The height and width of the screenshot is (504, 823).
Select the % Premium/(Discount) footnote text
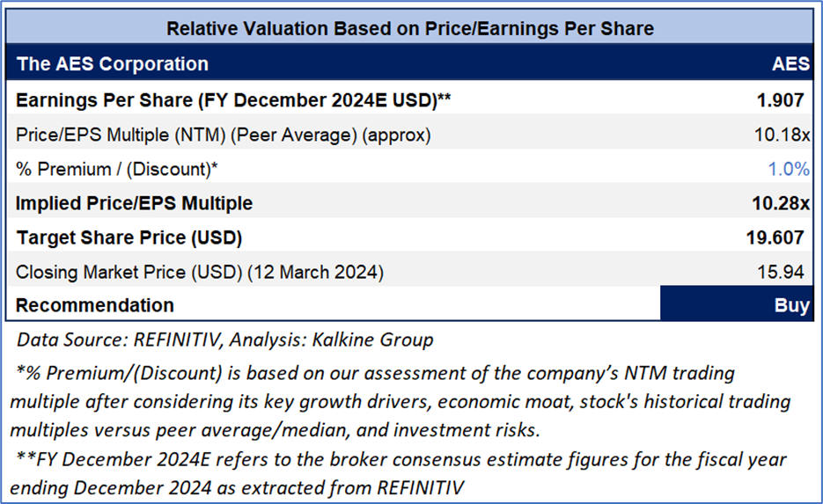[x=400, y=400]
